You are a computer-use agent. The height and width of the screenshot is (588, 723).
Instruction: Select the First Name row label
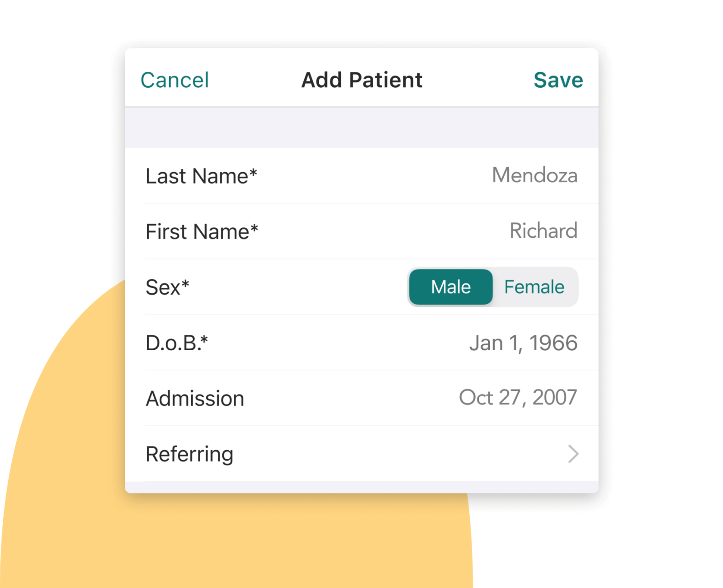coord(202,231)
